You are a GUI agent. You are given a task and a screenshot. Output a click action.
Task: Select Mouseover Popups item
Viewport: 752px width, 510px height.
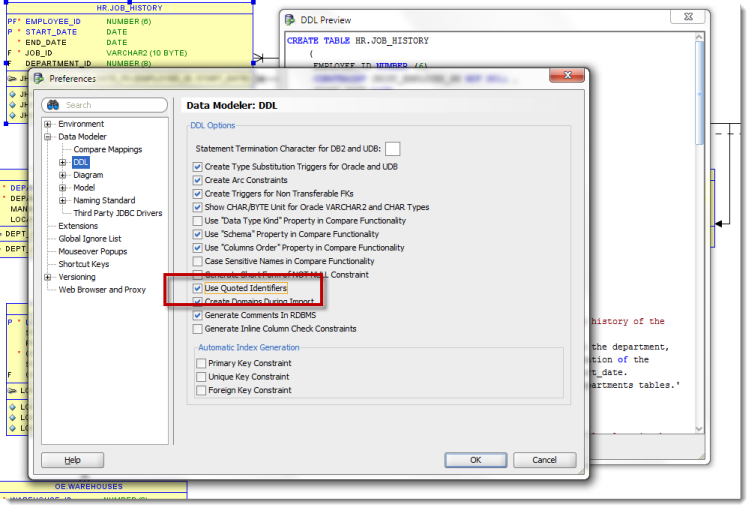tap(93, 251)
